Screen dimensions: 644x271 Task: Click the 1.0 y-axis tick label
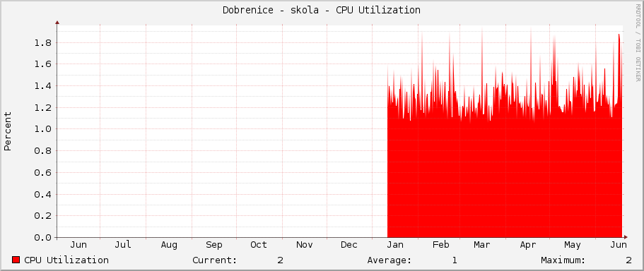(x=43, y=129)
